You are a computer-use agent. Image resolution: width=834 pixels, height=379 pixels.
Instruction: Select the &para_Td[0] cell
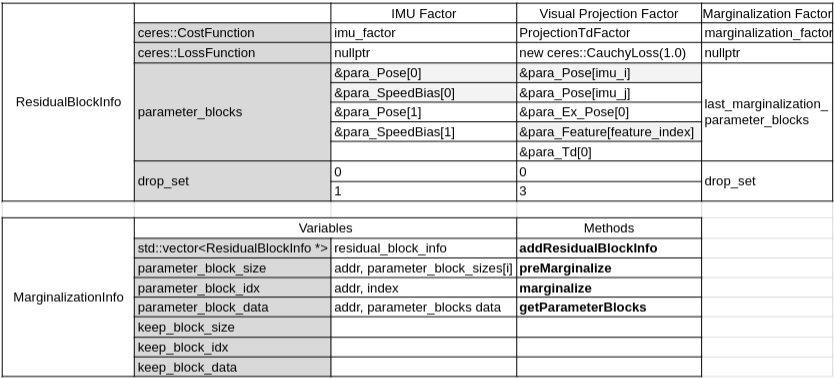(x=608, y=152)
